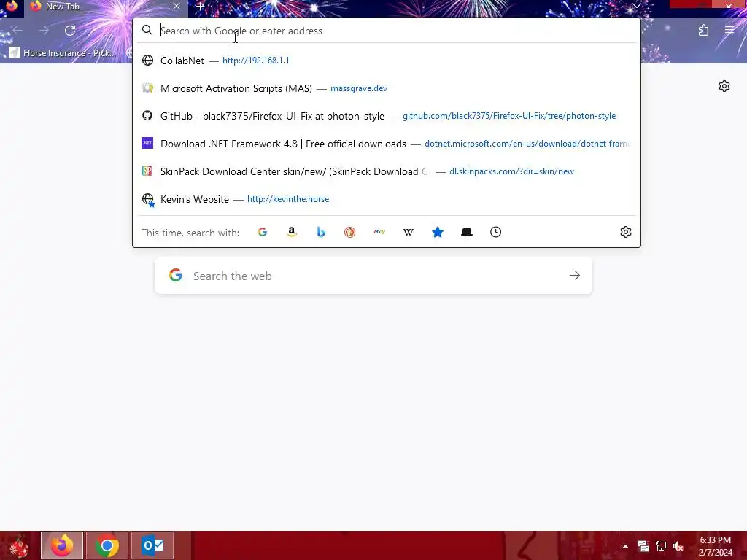
Task: Search with Bing one-off icon
Action: coord(321,233)
